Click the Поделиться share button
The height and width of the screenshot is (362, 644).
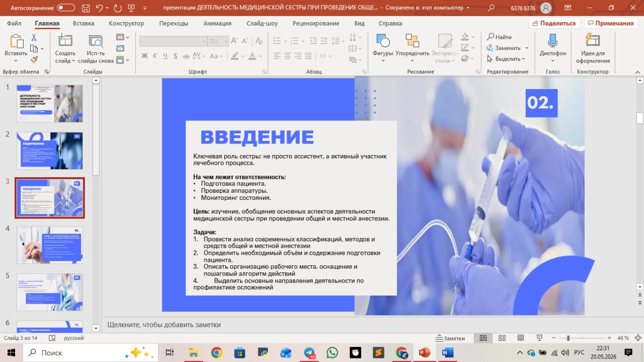[x=554, y=23]
